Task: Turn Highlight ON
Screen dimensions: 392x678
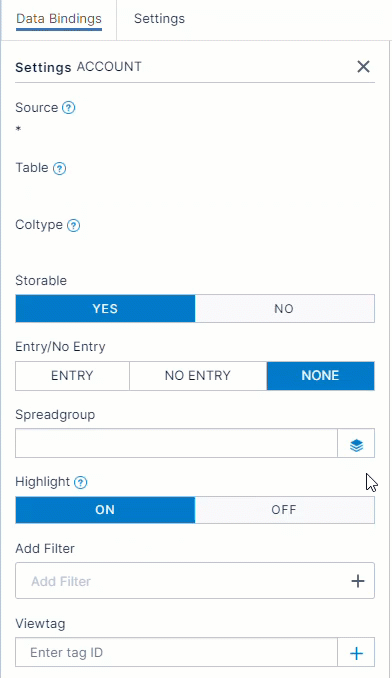Action: click(105, 510)
